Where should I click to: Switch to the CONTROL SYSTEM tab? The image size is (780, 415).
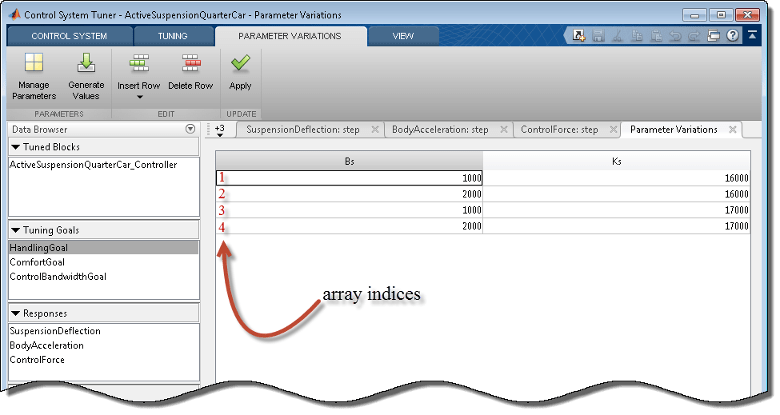coord(69,36)
